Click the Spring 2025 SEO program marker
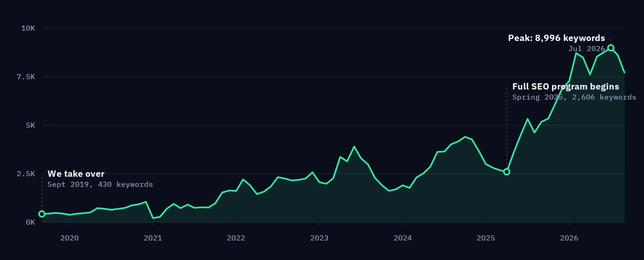The height and width of the screenshot is (260, 644). [x=507, y=172]
